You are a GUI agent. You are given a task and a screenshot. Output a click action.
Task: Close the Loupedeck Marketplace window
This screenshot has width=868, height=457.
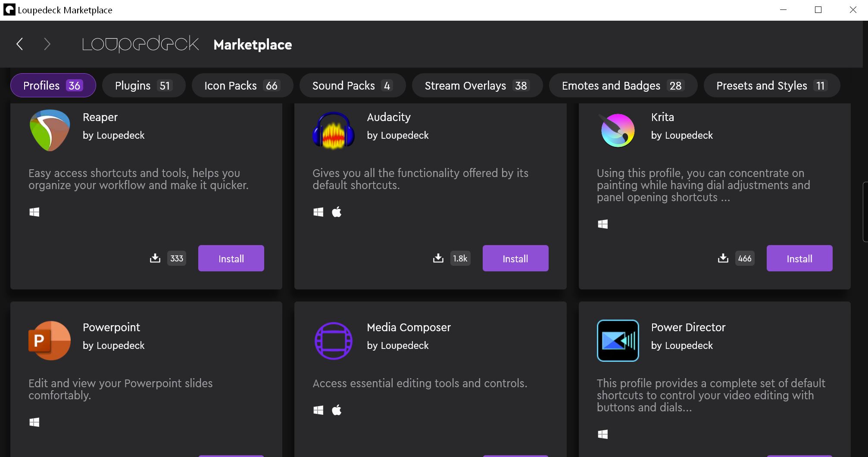coord(852,10)
